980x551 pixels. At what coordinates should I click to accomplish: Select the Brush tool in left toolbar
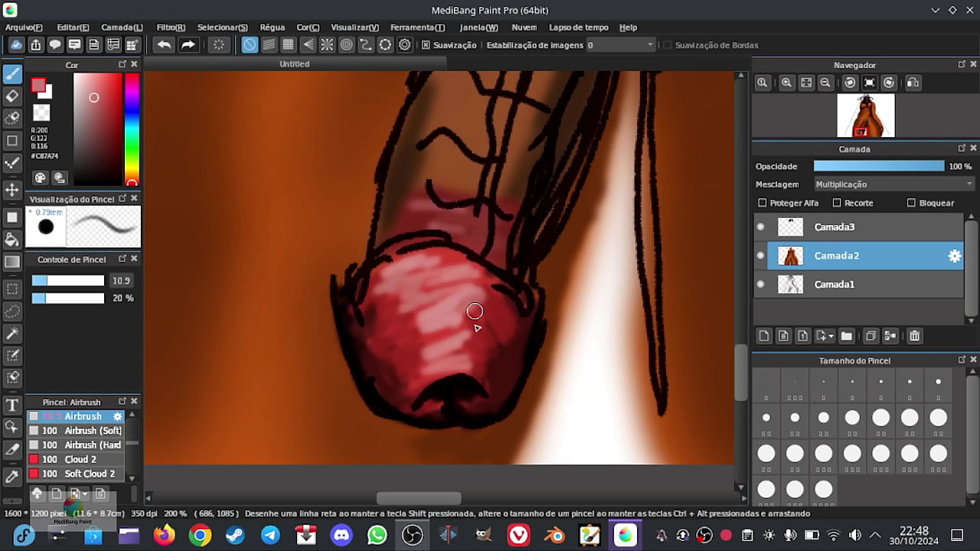[12, 74]
